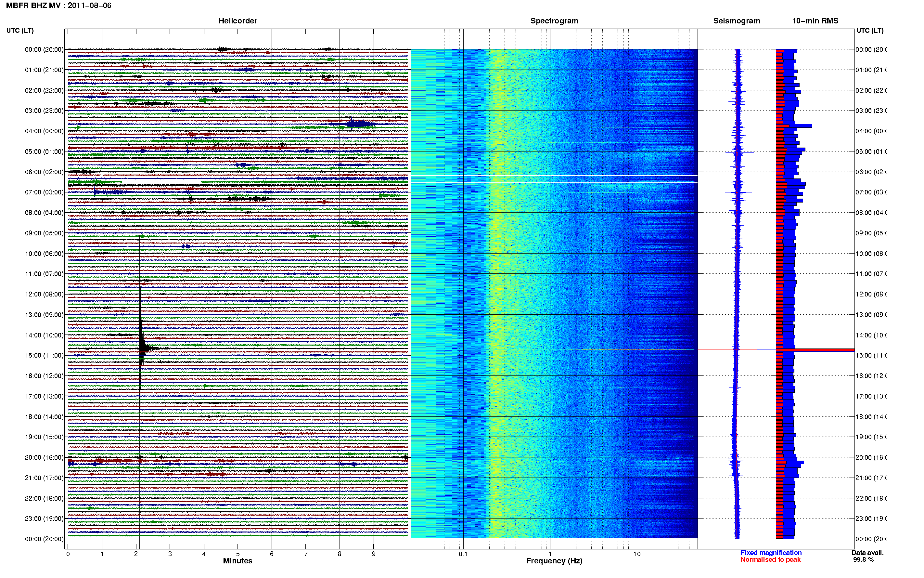Select the 'Spectrogram' panel heading

(554, 21)
